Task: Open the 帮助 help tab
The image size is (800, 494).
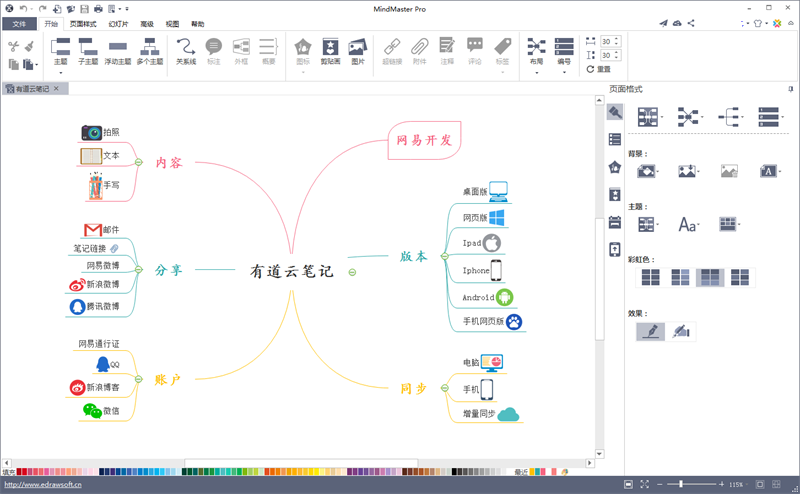Action: click(197, 24)
